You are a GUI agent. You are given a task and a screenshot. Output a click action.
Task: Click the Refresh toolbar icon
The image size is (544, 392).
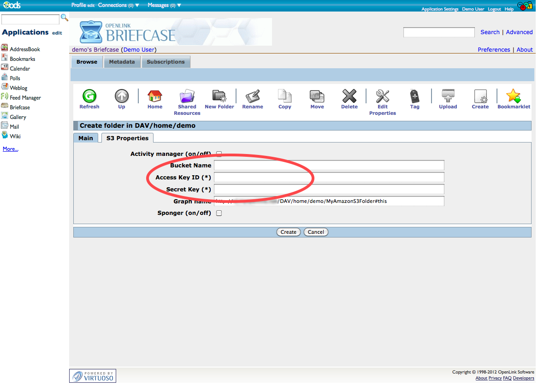pos(89,96)
